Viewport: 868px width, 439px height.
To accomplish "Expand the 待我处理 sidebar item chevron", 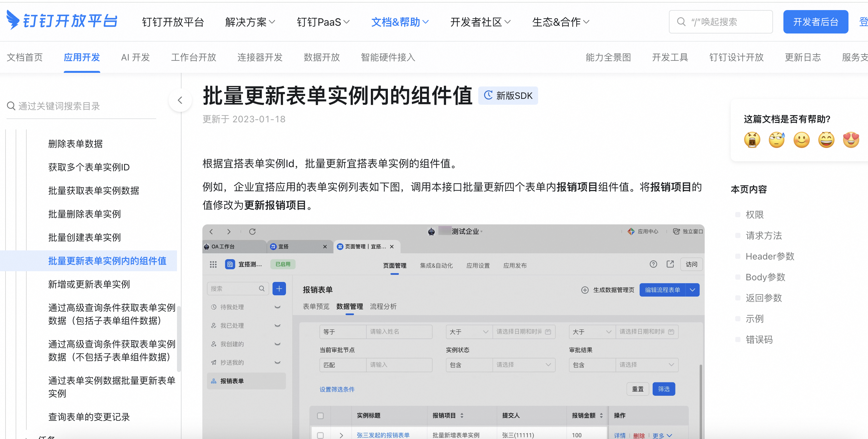I will click(x=277, y=307).
